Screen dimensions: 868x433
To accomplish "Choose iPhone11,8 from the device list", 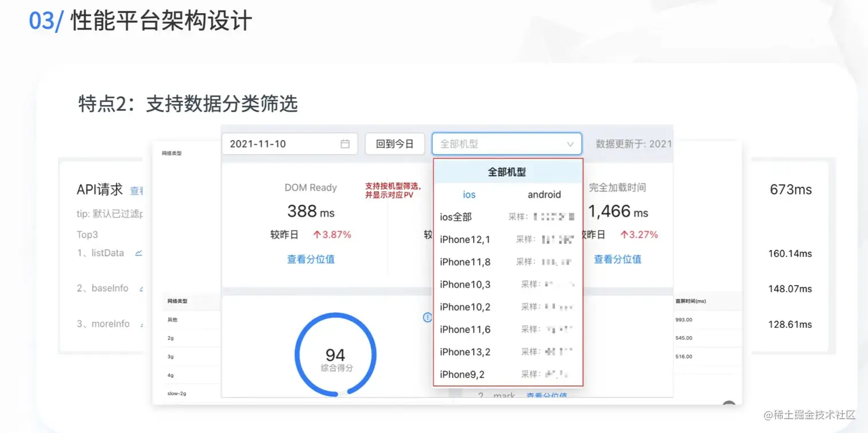I will pyautogui.click(x=507, y=262).
